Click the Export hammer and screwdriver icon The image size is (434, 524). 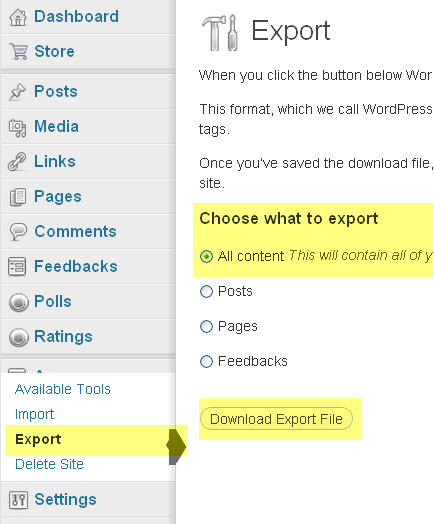[220, 33]
